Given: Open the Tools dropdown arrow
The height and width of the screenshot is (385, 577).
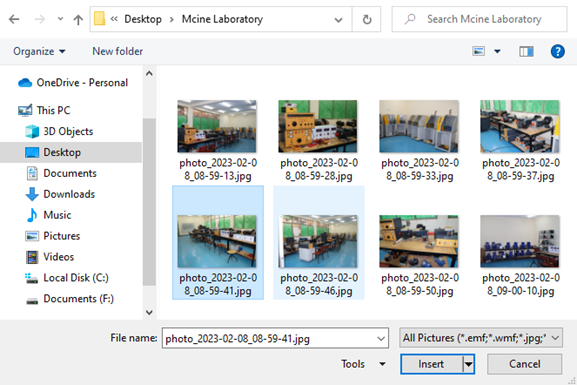Looking at the screenshot, I should pyautogui.click(x=382, y=364).
